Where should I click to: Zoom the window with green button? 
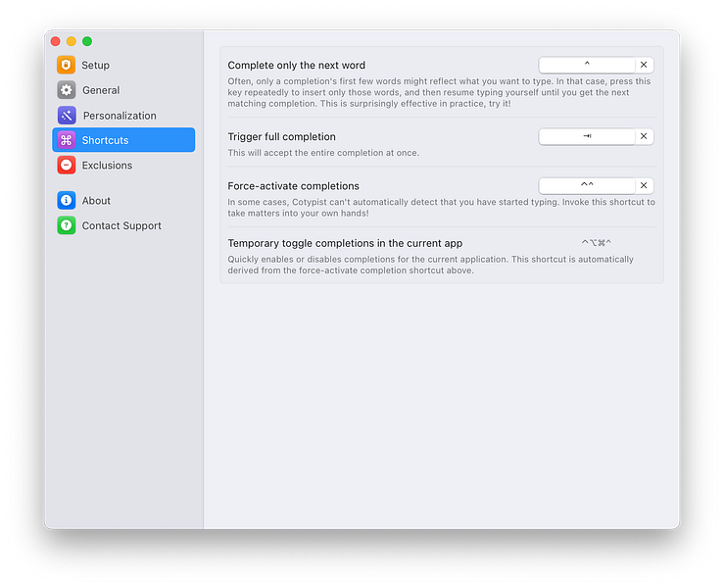pyautogui.click(x=87, y=41)
